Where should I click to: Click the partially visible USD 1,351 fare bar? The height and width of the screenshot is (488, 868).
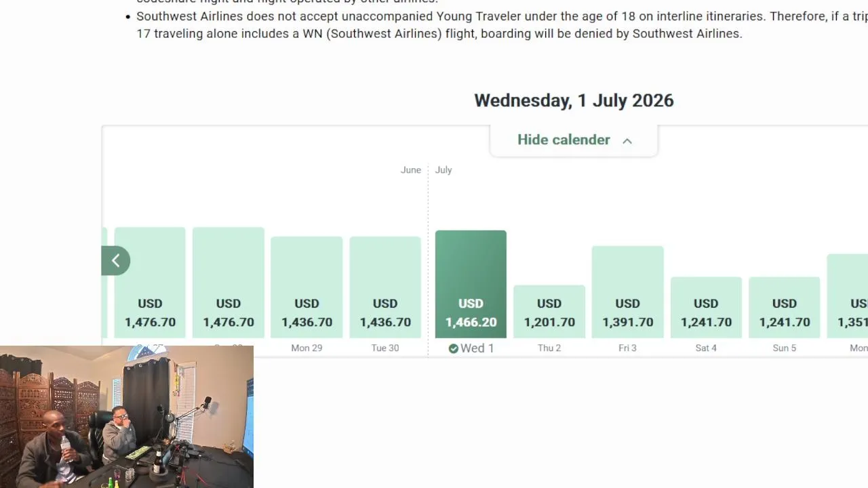pos(849,296)
